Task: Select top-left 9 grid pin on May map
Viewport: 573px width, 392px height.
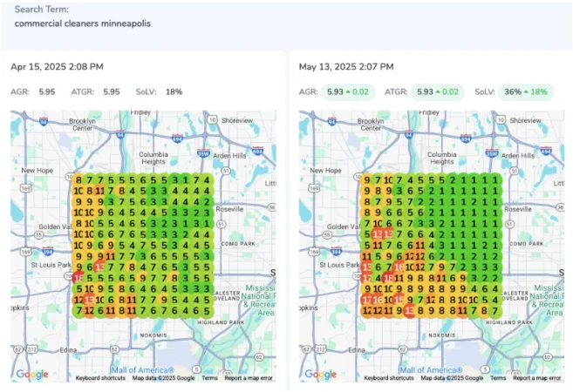Action: pos(366,178)
